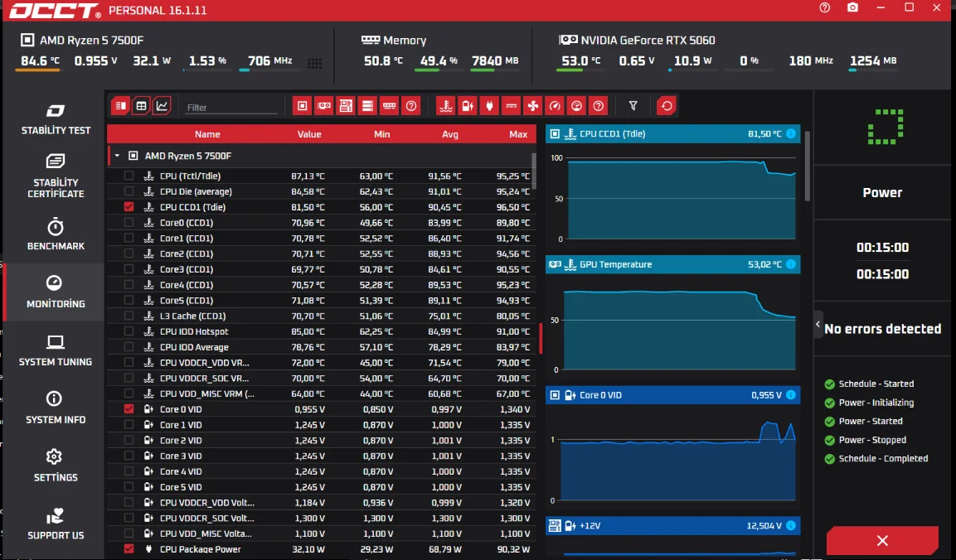This screenshot has width=956, height=560.
Task: Open info for the Core 0 VID graph
Action: coord(791,395)
